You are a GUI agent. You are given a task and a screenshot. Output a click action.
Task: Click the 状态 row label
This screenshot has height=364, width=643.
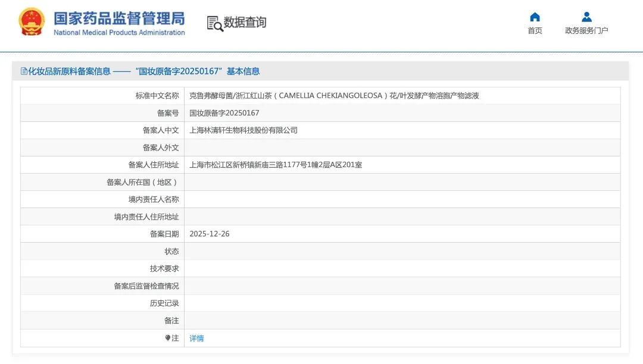(171, 251)
